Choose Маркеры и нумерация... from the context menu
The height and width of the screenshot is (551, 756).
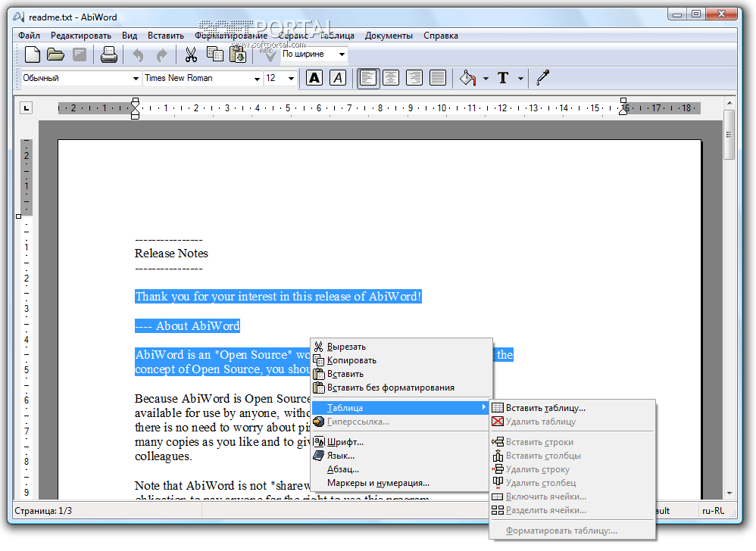[x=402, y=483]
